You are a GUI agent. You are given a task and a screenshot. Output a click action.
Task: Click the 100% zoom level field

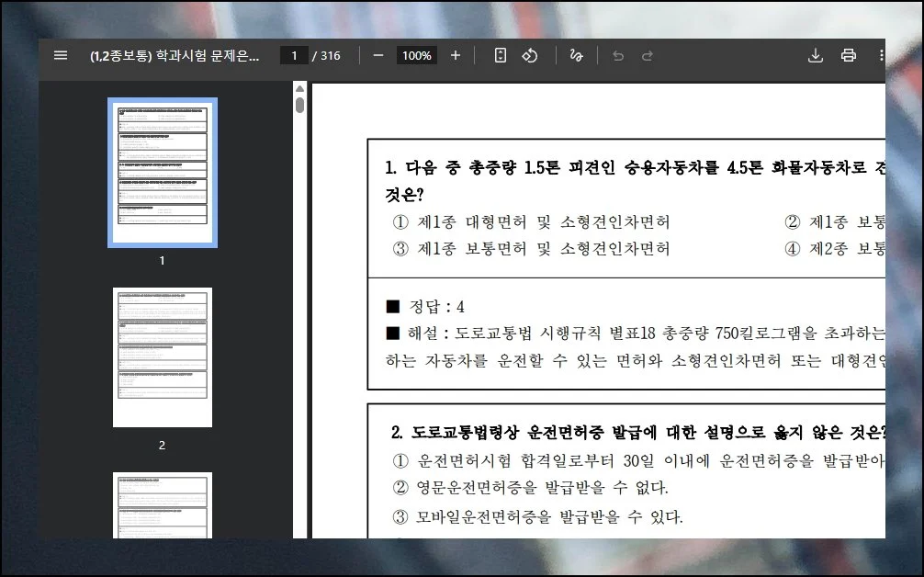[417, 55]
